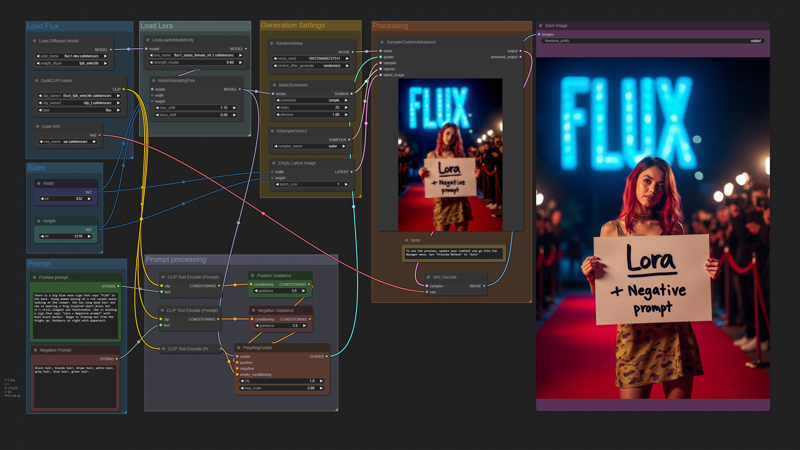Open the vae_name dropdown in Load VAE
This screenshot has height=450, width=800.
[x=67, y=141]
